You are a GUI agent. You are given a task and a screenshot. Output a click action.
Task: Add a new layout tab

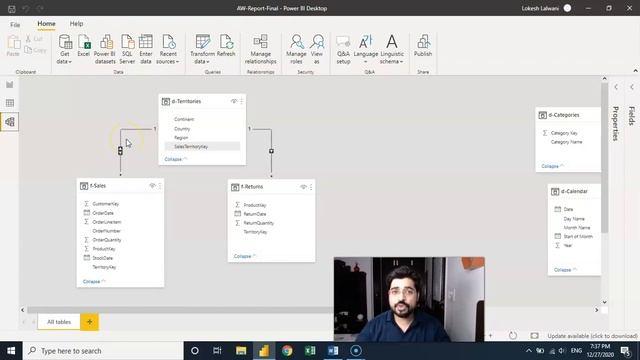[89, 322]
